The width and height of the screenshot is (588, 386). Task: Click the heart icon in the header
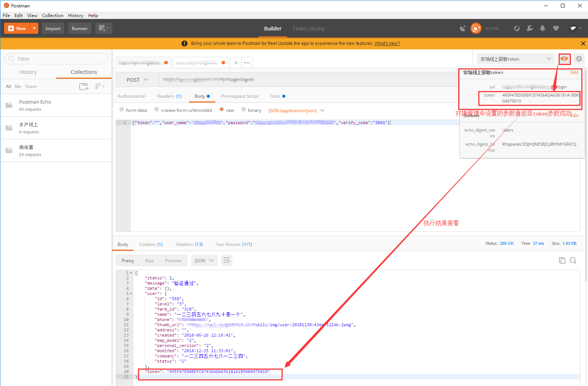(x=556, y=28)
